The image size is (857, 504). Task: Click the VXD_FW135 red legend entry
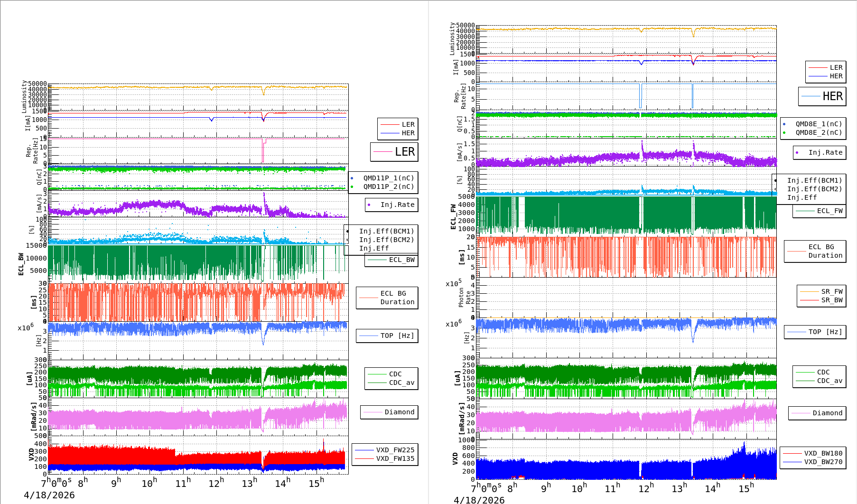(395, 458)
